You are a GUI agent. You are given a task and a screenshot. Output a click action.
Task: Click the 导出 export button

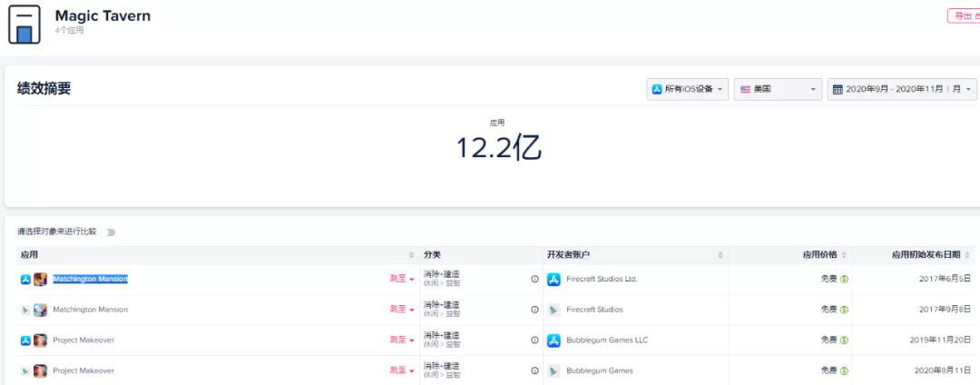(x=964, y=16)
